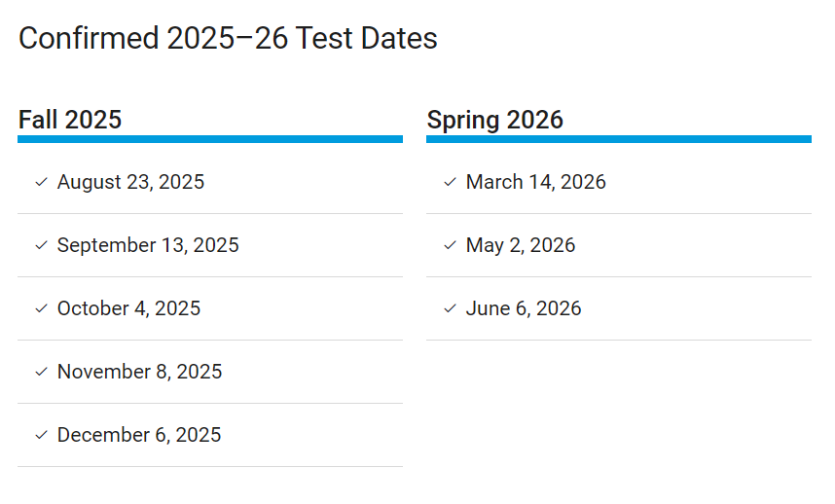Click the December 6, 2025 date text
This screenshot has height=504, width=835.
click(x=139, y=435)
